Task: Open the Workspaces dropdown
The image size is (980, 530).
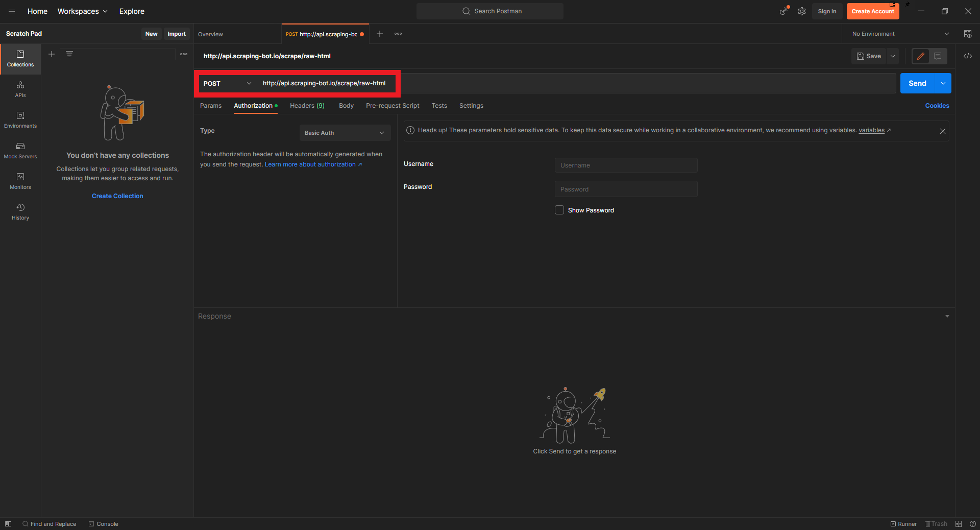Action: point(82,11)
